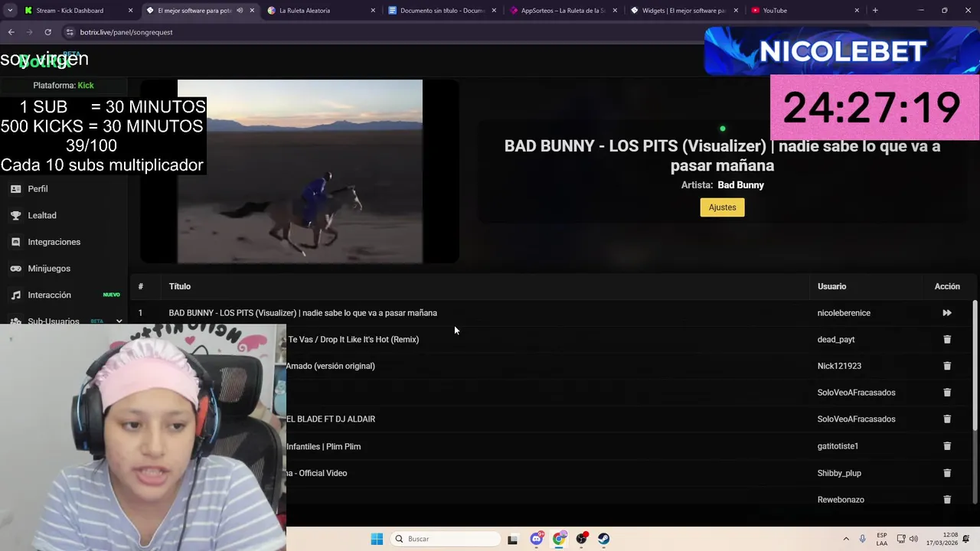The image size is (980, 551).
Task: Open Discord from the taskbar
Action: pos(537,539)
